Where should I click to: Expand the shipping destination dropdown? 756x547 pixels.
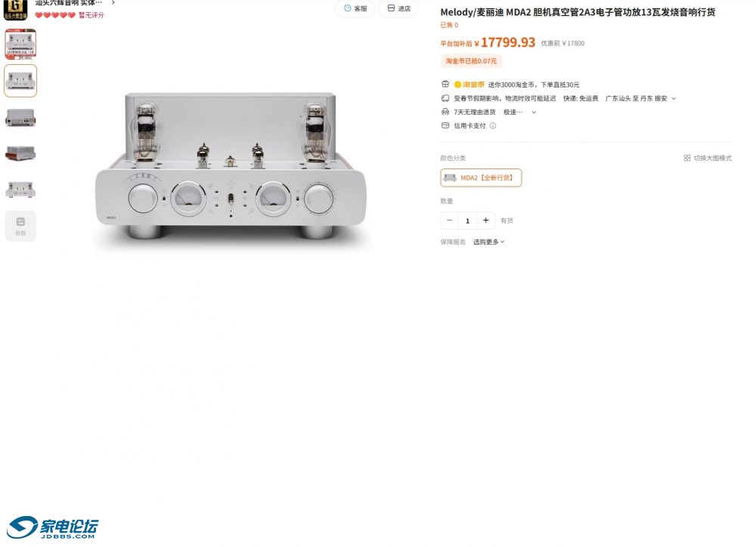click(x=674, y=98)
